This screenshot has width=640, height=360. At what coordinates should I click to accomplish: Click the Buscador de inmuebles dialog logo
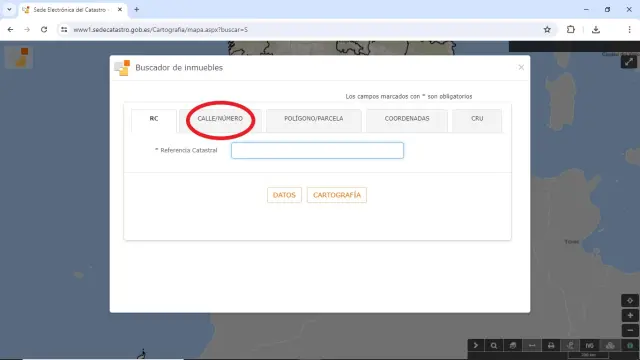point(122,68)
